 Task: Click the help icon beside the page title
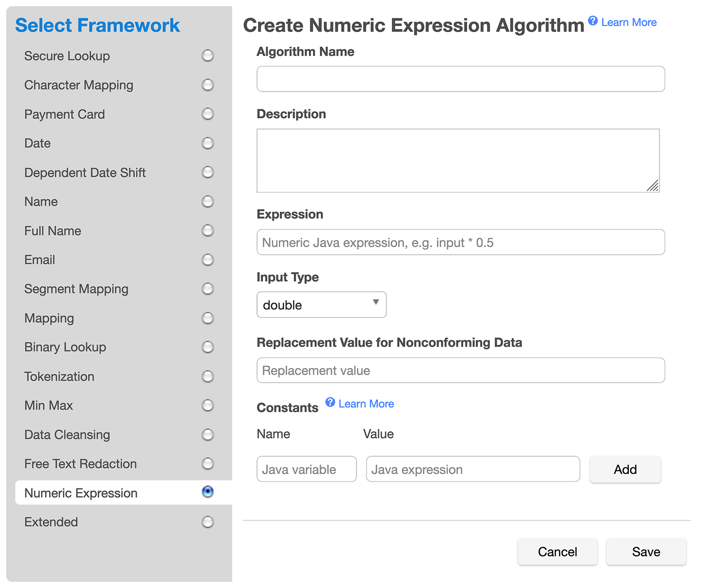(593, 21)
